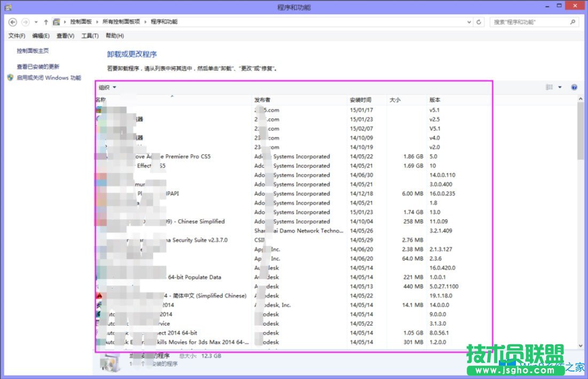Image resolution: width=588 pixels, height=379 pixels.
Task: Click the address bar folder icon
Action: click(57, 22)
